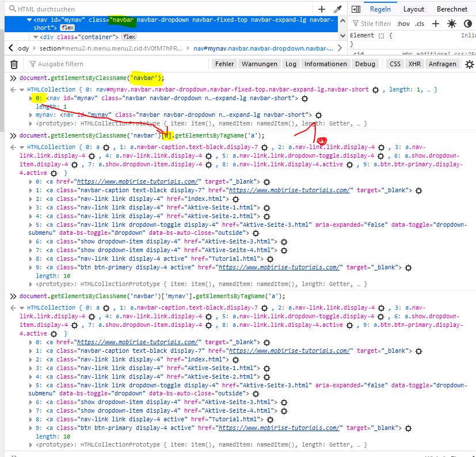Click the flex badge on nav element
The height and width of the screenshot is (457, 476).
pyautogui.click(x=67, y=28)
